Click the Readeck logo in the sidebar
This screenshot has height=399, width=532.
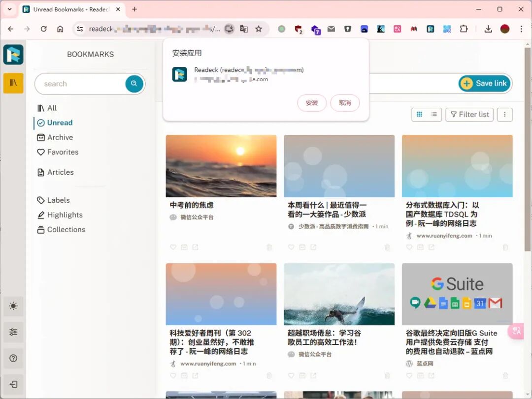(x=13, y=54)
